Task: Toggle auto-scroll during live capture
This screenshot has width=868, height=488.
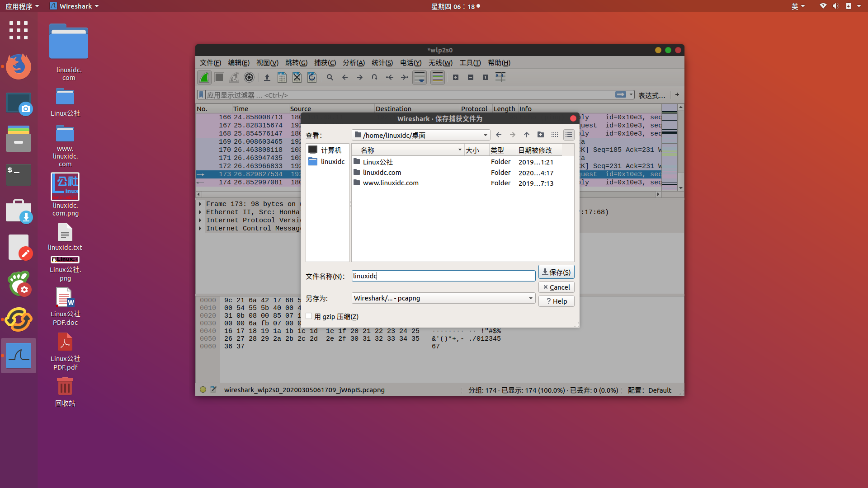Action: 420,77
